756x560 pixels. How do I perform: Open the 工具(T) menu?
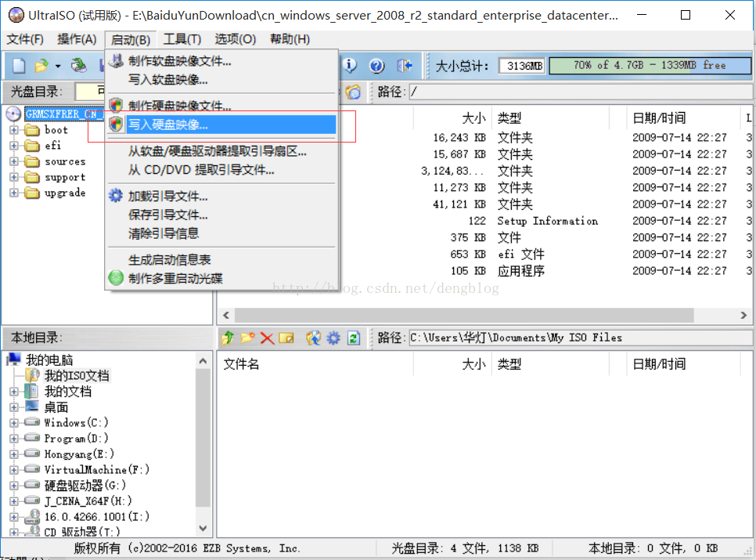click(182, 39)
